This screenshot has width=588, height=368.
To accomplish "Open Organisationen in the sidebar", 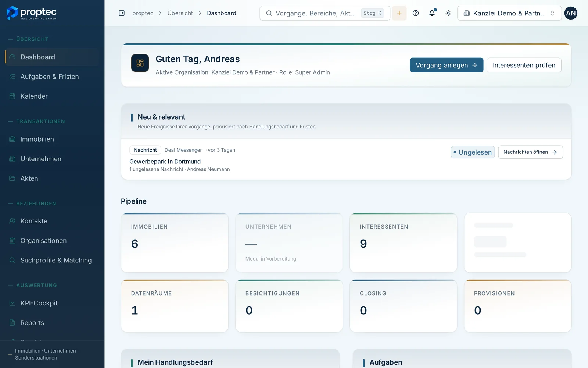I will coord(52,240).
